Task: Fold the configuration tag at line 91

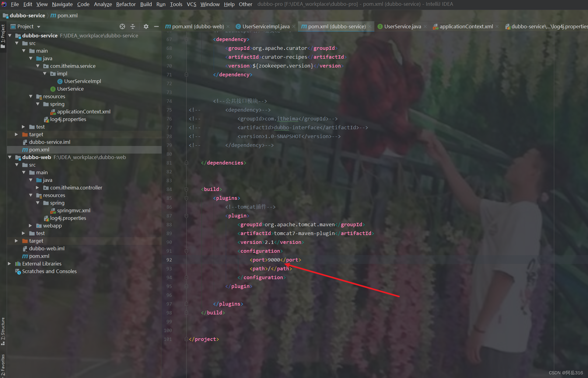Action: pyautogui.click(x=186, y=251)
